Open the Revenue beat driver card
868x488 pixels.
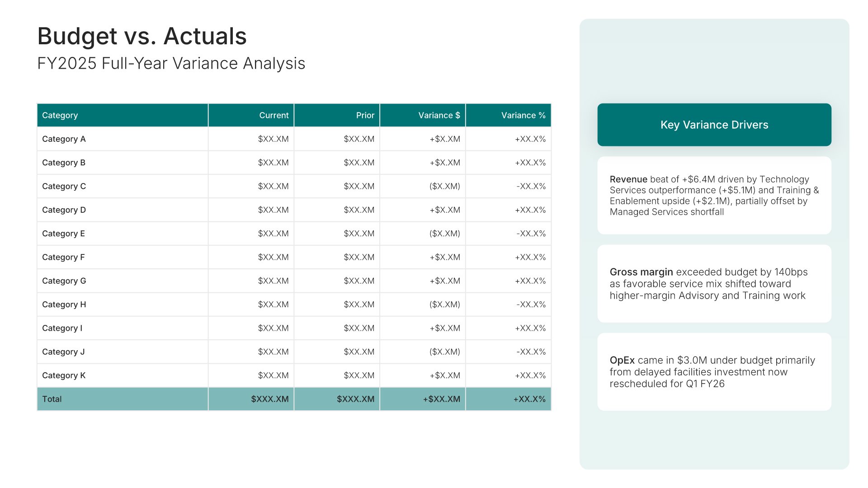tap(714, 196)
